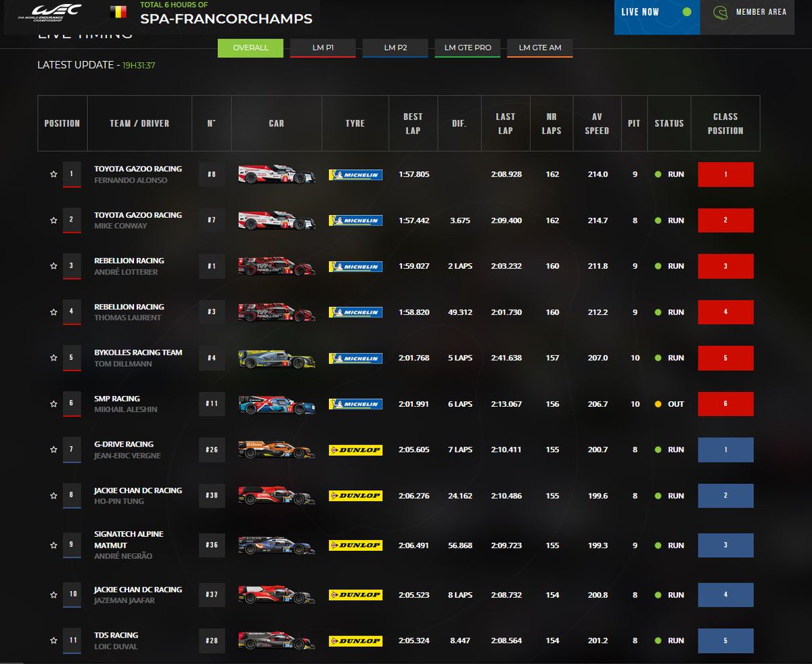Click average speed value 214.7

pos(597,221)
